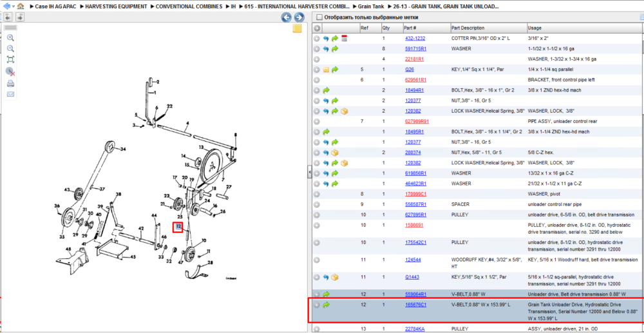The width and height of the screenshot is (644, 333).
Task: Add part 629561R1 using its round plus button
Action: coord(317,80)
